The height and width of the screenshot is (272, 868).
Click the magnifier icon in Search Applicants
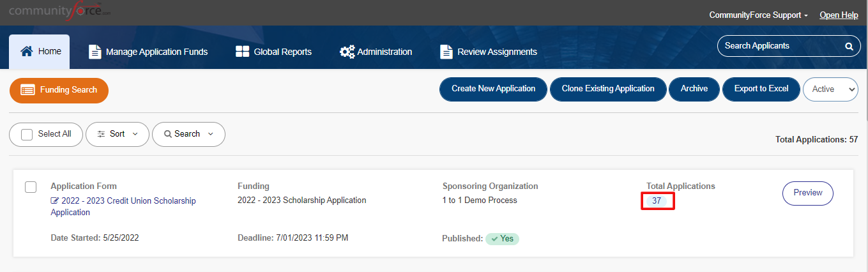849,46
